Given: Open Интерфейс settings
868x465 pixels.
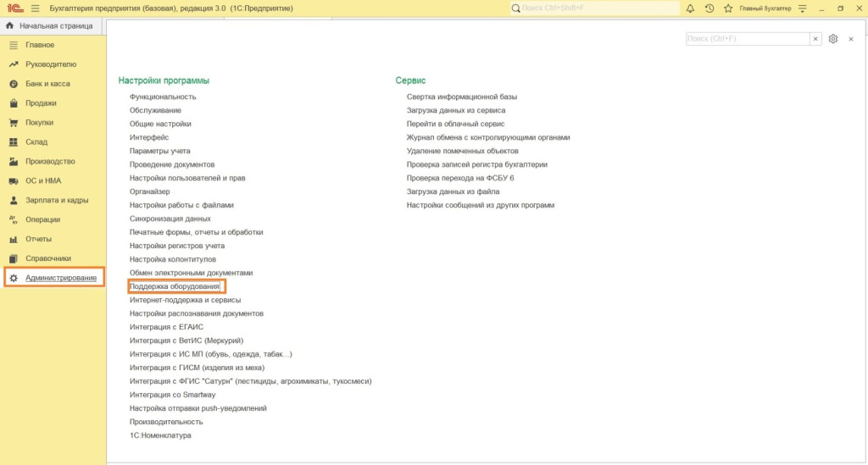Looking at the screenshot, I should (149, 137).
